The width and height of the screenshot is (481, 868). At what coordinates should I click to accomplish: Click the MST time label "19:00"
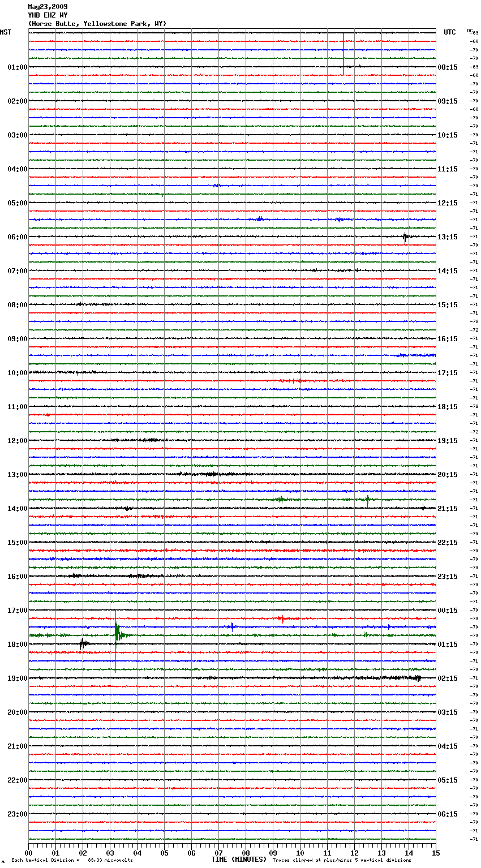[18, 678]
